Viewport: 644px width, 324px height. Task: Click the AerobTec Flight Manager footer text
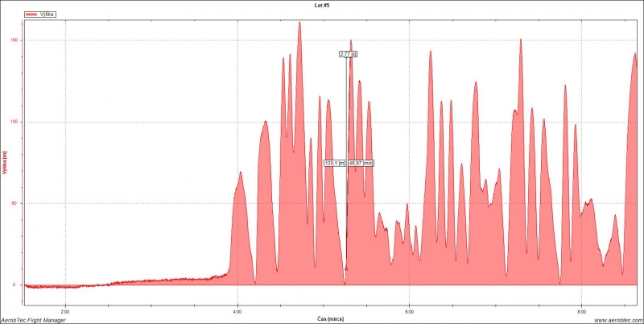pyautogui.click(x=33, y=319)
